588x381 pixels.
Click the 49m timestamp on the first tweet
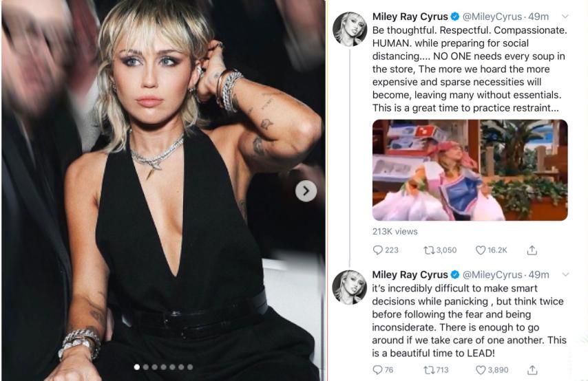539,16
